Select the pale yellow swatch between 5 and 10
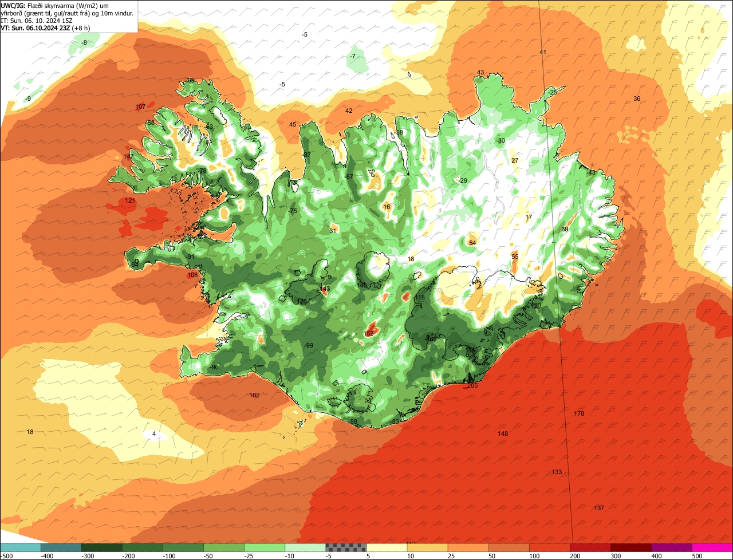 [387, 547]
